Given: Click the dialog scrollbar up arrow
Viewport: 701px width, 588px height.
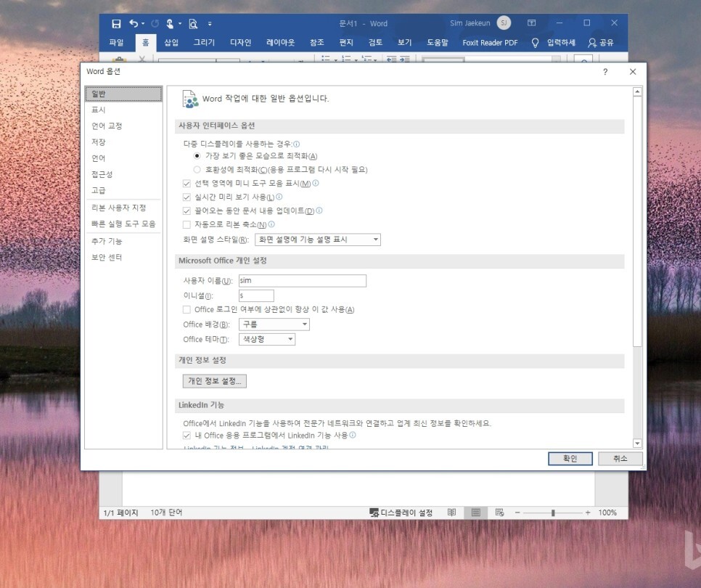Looking at the screenshot, I should [x=638, y=91].
